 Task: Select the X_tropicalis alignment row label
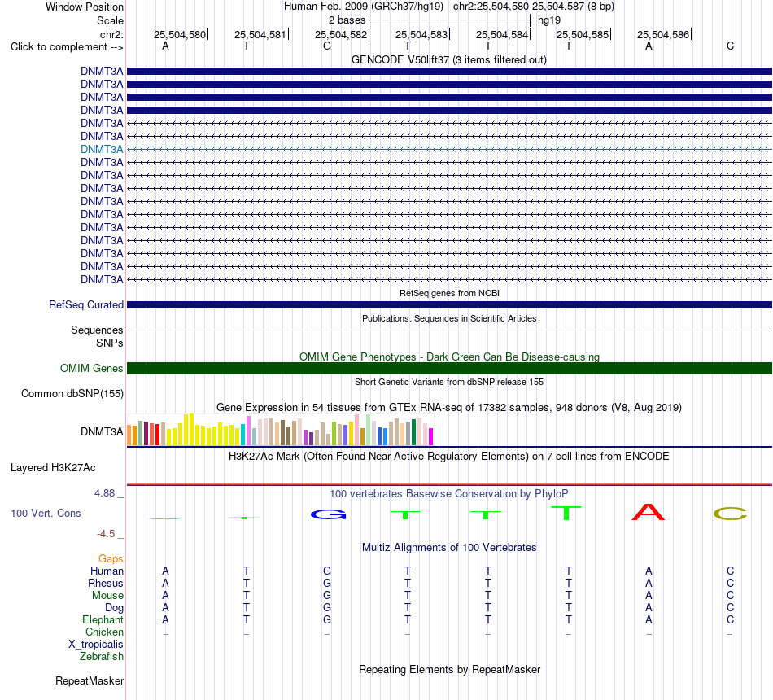coord(96,645)
